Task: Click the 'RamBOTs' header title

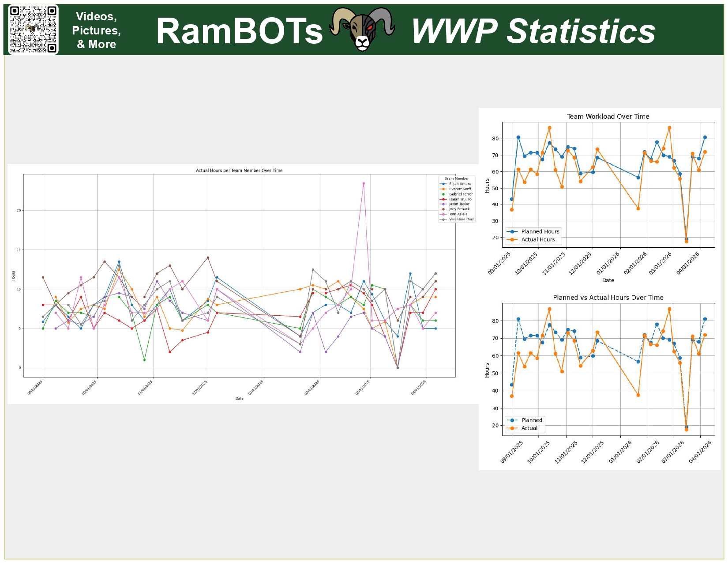Action: click(x=240, y=31)
